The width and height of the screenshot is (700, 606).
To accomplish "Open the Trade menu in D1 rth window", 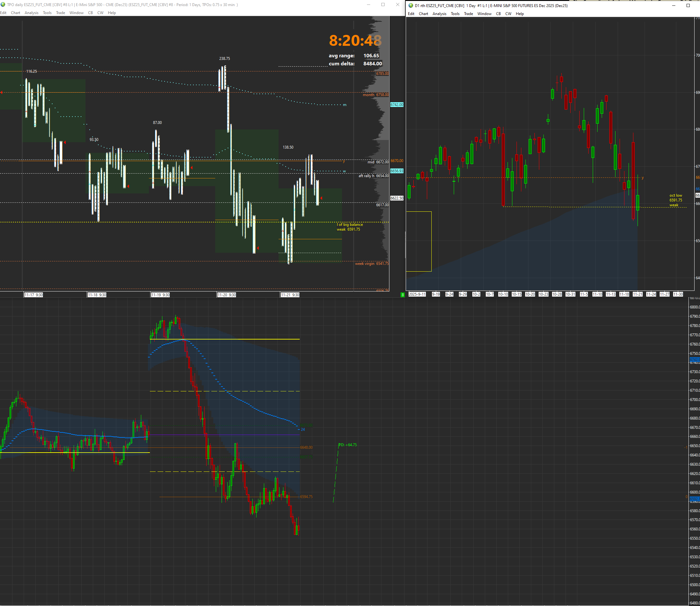I will click(x=468, y=14).
